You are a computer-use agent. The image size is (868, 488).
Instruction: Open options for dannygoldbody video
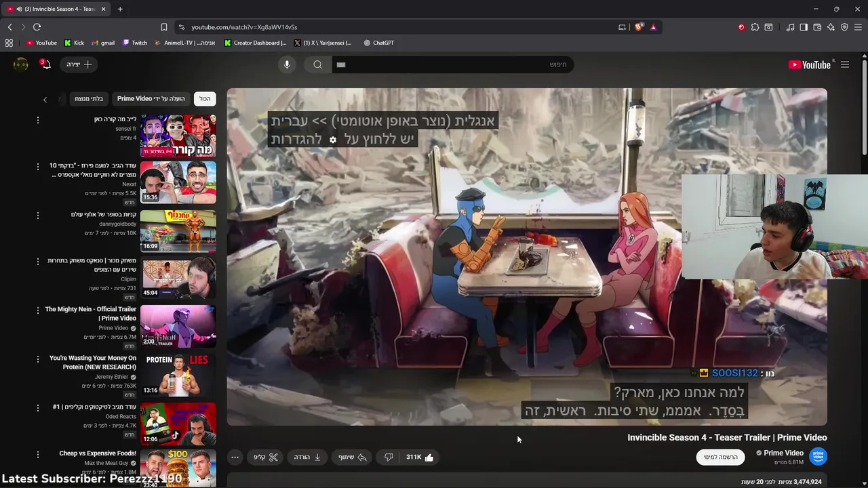click(x=38, y=216)
